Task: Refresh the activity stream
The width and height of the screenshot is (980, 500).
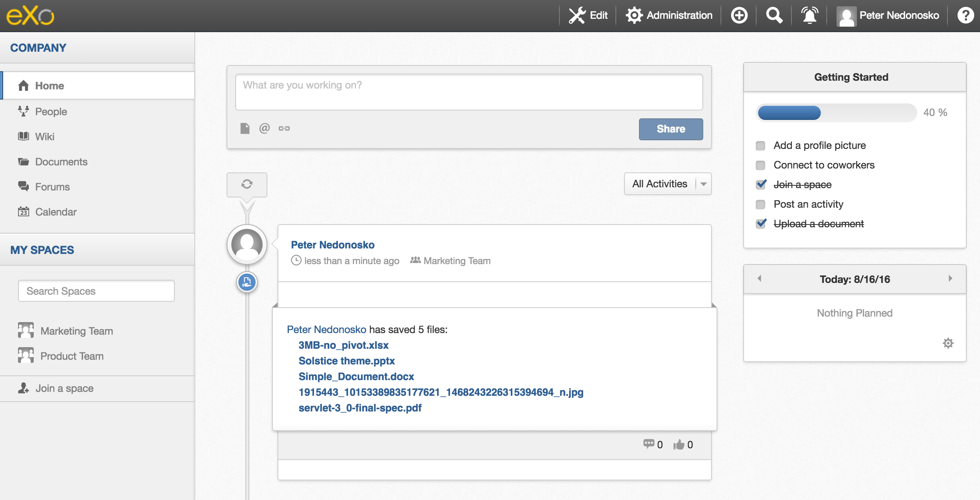Action: tap(247, 184)
